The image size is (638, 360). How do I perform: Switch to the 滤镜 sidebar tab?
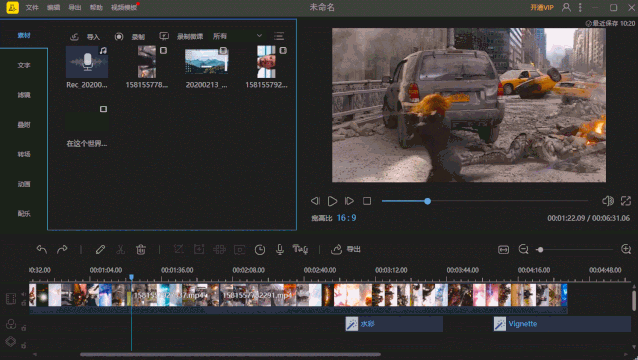24,95
